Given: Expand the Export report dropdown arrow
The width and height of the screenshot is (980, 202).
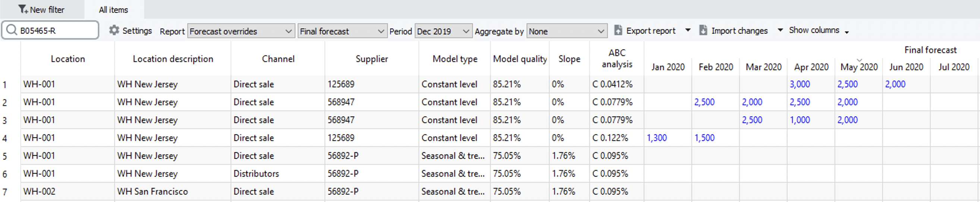Looking at the screenshot, I should pyautogui.click(x=688, y=30).
